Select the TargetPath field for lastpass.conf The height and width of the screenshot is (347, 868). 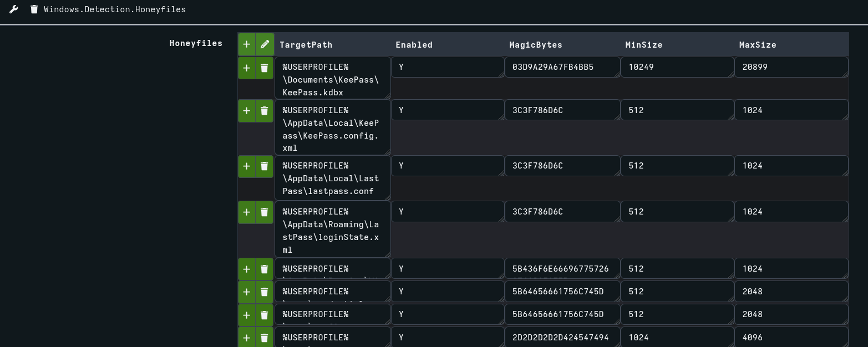(332, 178)
